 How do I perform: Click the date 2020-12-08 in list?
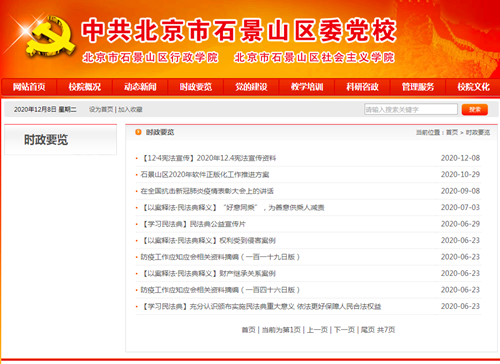tap(460, 158)
